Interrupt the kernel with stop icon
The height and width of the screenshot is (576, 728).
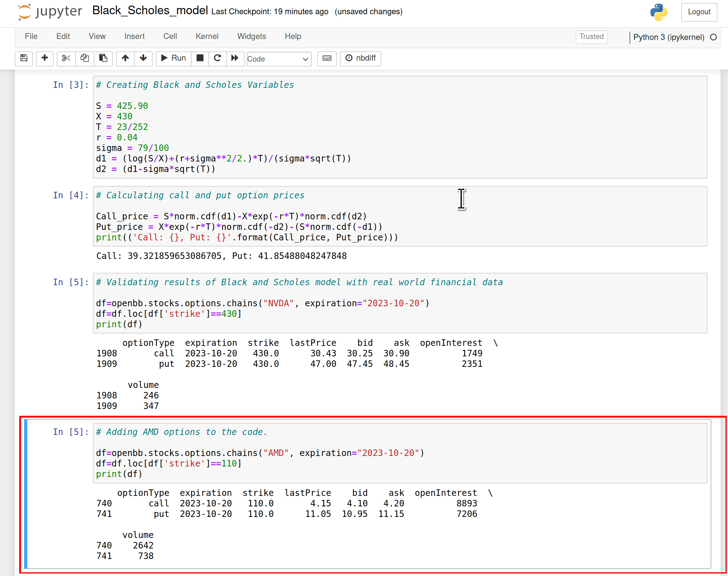[200, 58]
